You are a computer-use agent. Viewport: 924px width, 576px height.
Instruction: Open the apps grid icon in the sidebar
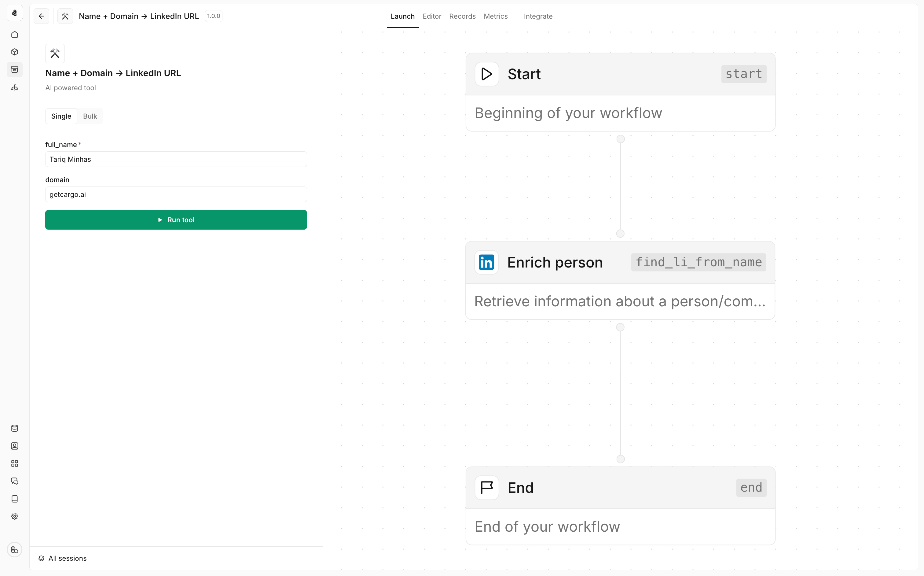click(x=14, y=463)
